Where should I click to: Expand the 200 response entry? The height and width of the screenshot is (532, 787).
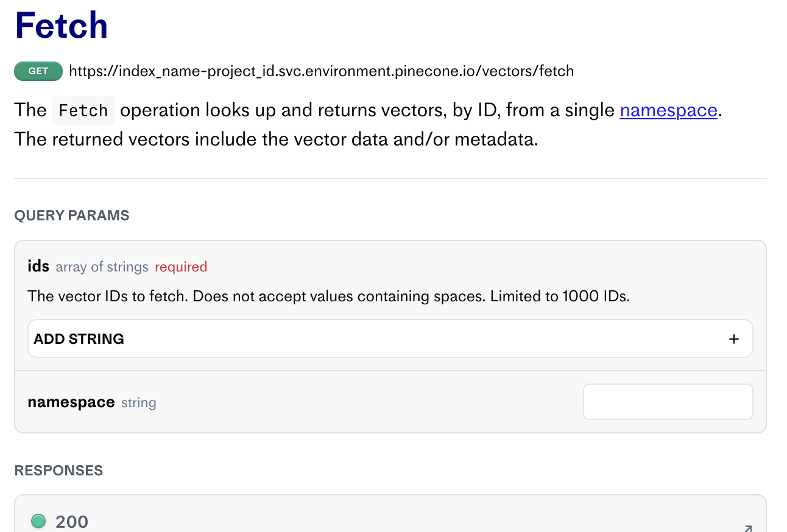(x=72, y=522)
